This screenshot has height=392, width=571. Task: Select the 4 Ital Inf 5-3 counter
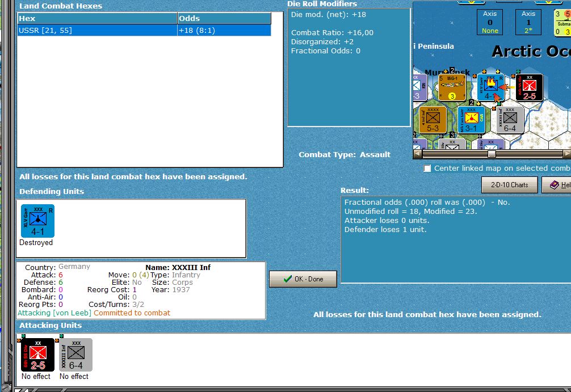(x=433, y=120)
